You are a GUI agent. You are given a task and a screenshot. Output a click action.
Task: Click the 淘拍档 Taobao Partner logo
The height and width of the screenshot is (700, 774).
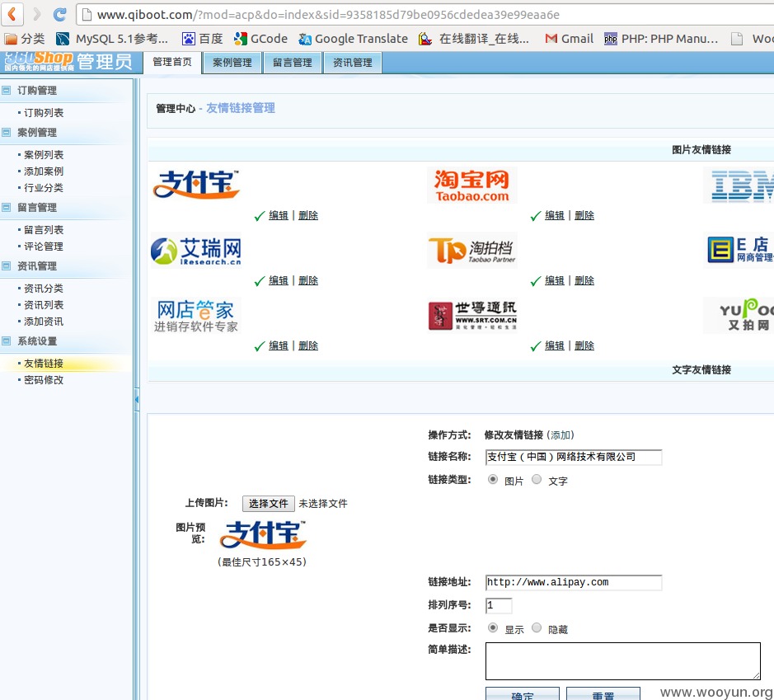pyautogui.click(x=472, y=251)
